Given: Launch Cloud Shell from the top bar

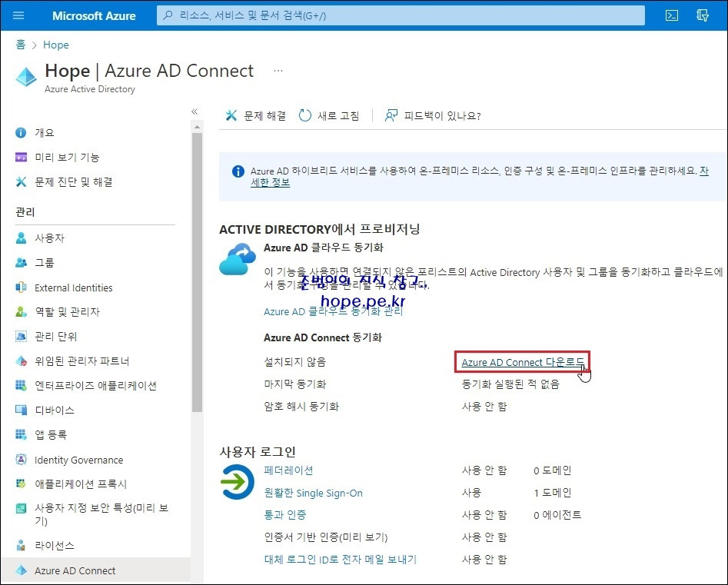Looking at the screenshot, I should 671,15.
